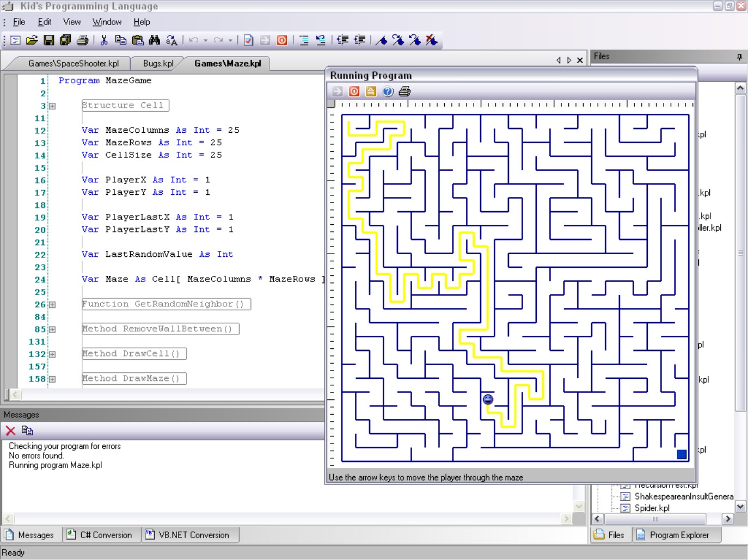This screenshot has width=748, height=560.
Task: Click the Increase Indent toolbar icon
Action: (x=359, y=40)
